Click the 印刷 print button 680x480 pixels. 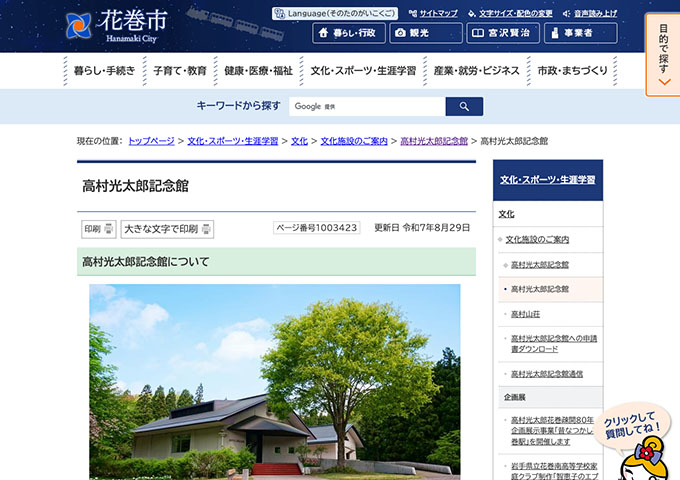[x=99, y=229]
